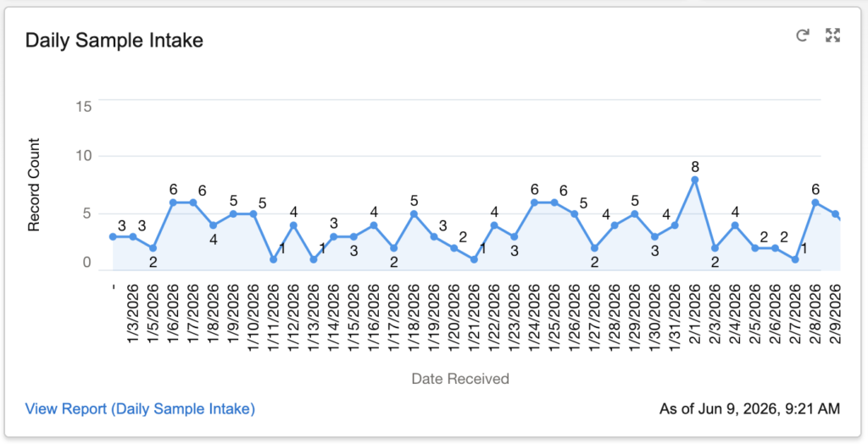Viewport: 868px width, 444px height.
Task: Click the 1/9/2026 axis date label
Action: [x=233, y=314]
